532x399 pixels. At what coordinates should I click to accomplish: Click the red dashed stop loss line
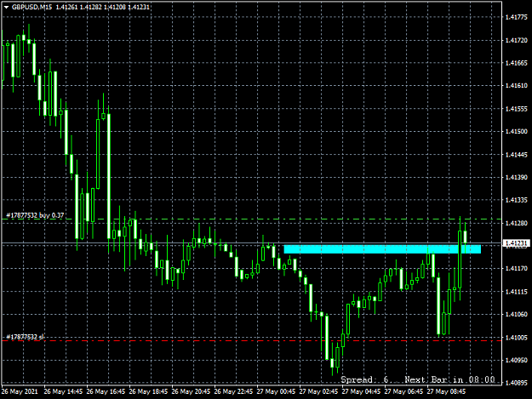(x=251, y=340)
